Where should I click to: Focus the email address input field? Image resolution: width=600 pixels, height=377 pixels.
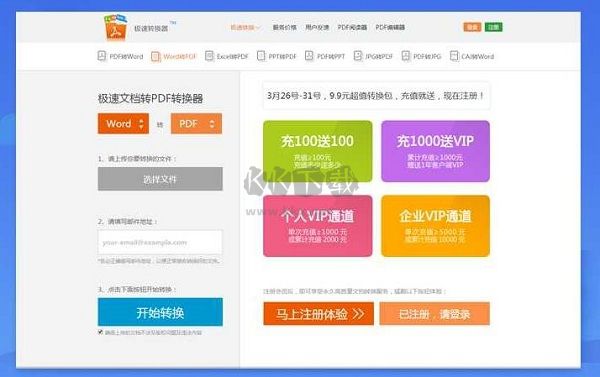[160, 242]
